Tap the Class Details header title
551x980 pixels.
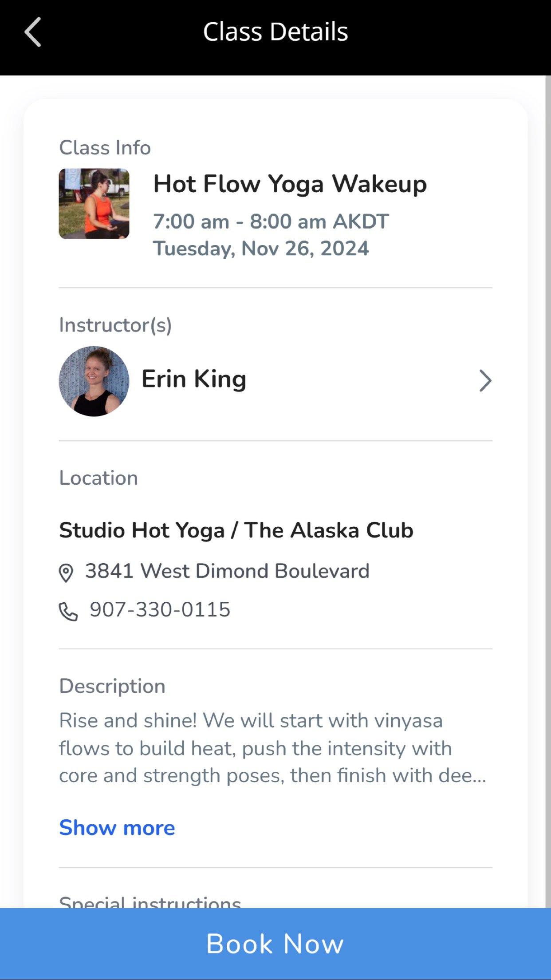point(275,32)
